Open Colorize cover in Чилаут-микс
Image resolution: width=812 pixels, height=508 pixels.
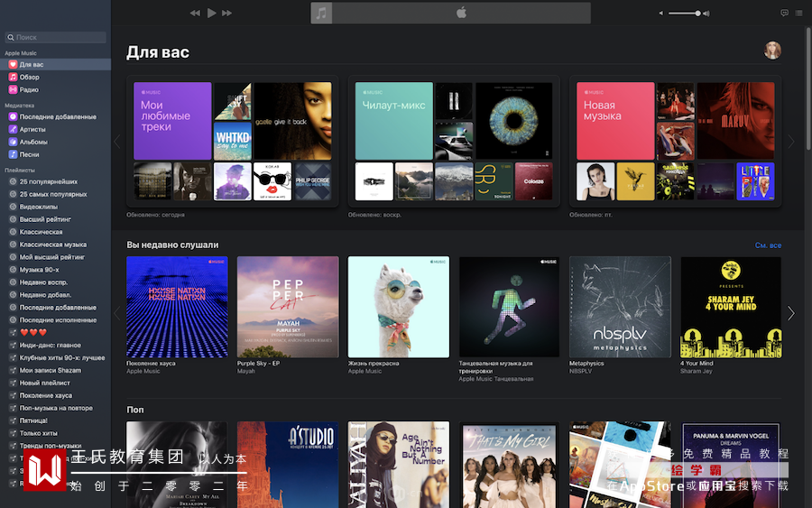click(533, 181)
